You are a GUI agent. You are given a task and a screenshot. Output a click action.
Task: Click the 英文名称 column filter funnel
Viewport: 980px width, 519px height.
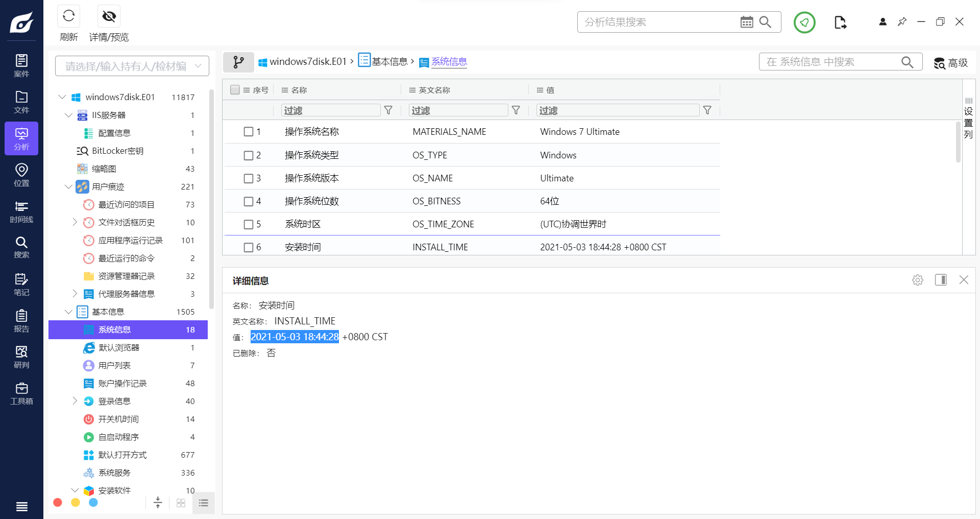click(516, 110)
